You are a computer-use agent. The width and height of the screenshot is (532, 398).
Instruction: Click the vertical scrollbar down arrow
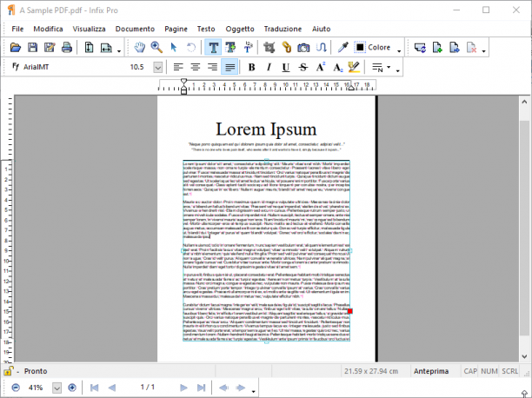click(x=524, y=356)
